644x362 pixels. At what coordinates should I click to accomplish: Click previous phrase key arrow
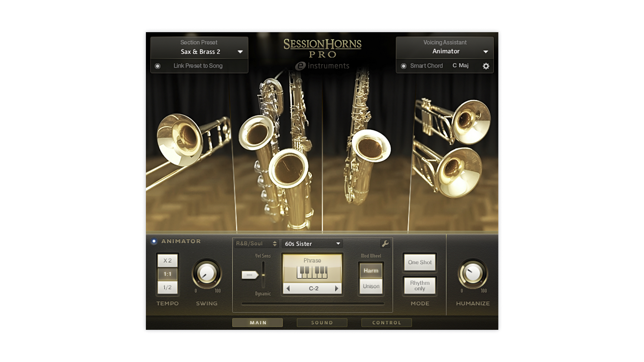click(288, 288)
